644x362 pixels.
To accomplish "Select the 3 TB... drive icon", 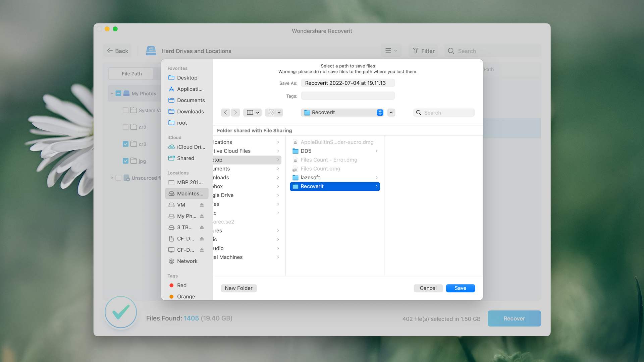I will coord(171,227).
